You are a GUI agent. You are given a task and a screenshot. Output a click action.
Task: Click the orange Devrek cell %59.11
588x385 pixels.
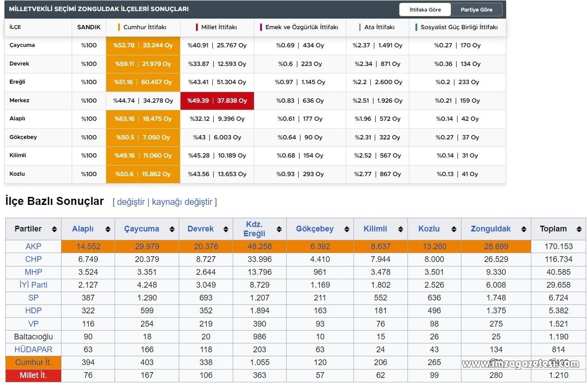(x=143, y=64)
